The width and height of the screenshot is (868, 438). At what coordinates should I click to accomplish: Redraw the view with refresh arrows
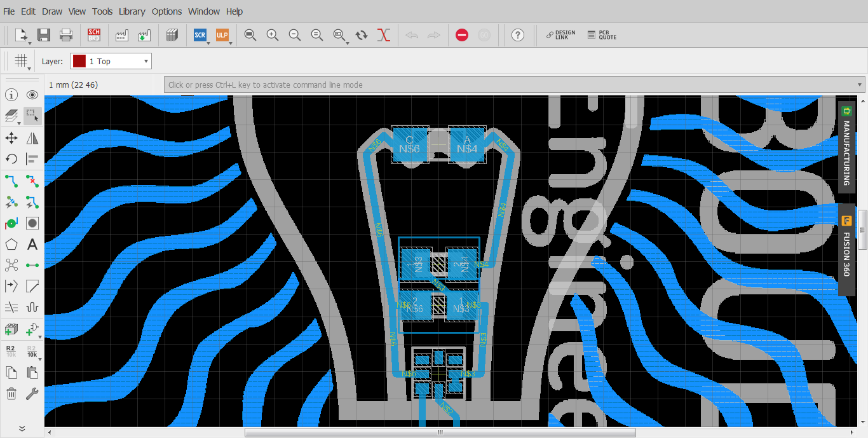click(362, 35)
